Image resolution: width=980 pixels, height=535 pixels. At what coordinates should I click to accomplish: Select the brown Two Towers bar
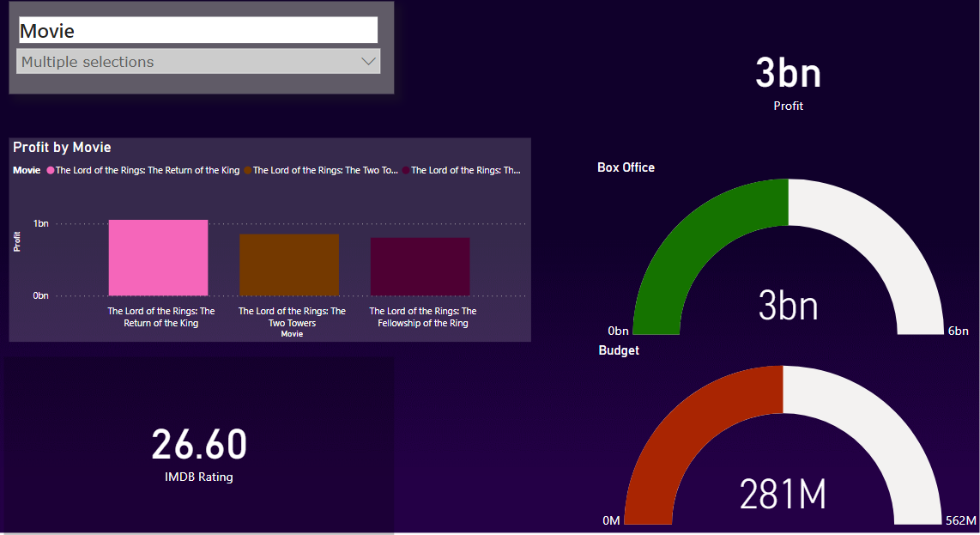pyautogui.click(x=289, y=264)
